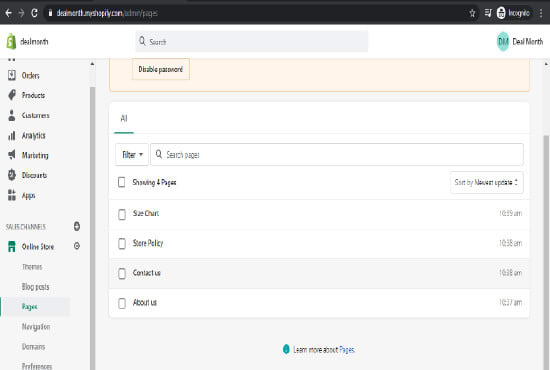Select all pages with the Showing 4 Pages checkbox

[x=121, y=182]
